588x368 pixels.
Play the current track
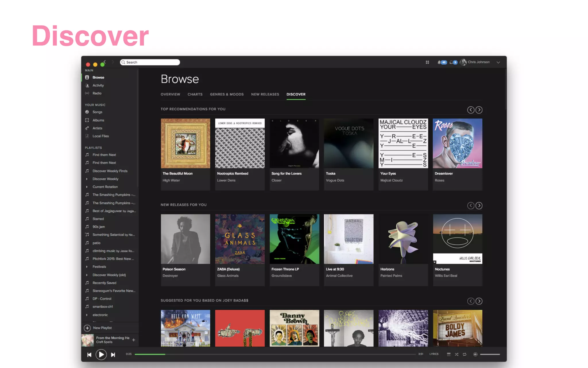(101, 354)
